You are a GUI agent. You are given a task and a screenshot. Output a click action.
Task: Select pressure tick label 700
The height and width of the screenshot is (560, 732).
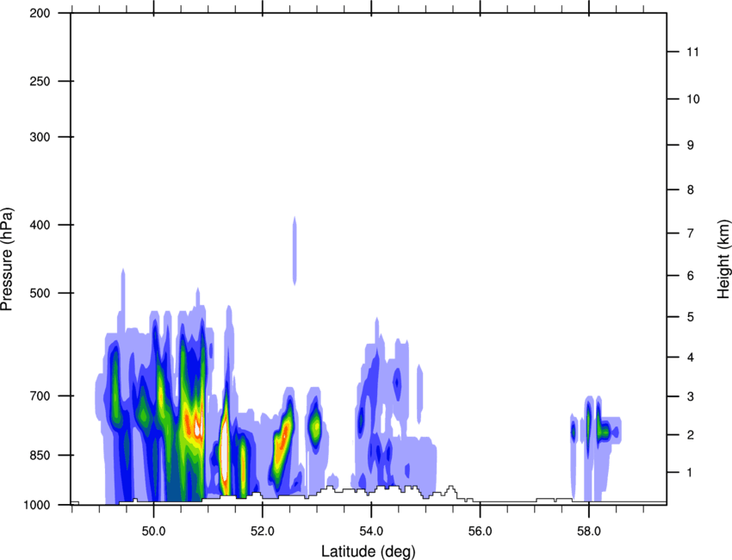[40, 395]
